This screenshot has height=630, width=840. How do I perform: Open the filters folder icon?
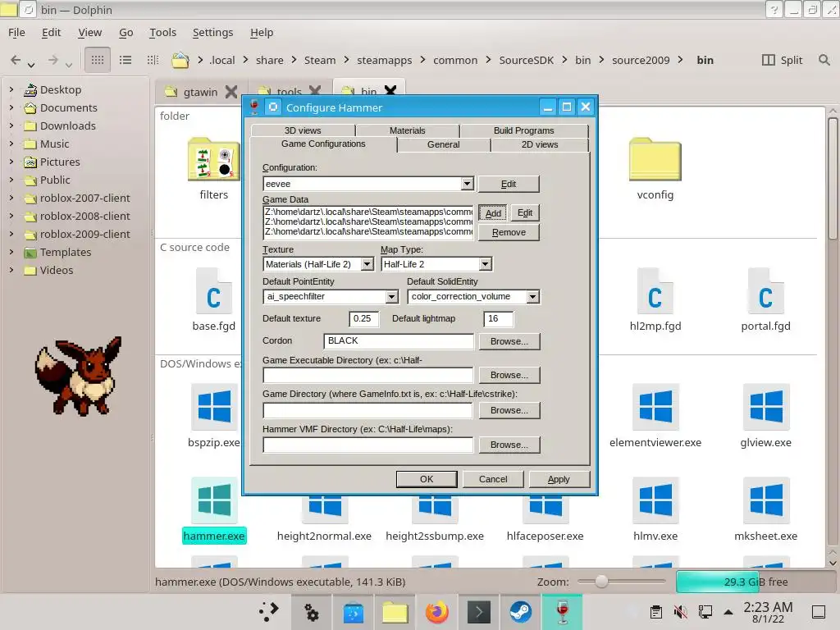coord(214,160)
